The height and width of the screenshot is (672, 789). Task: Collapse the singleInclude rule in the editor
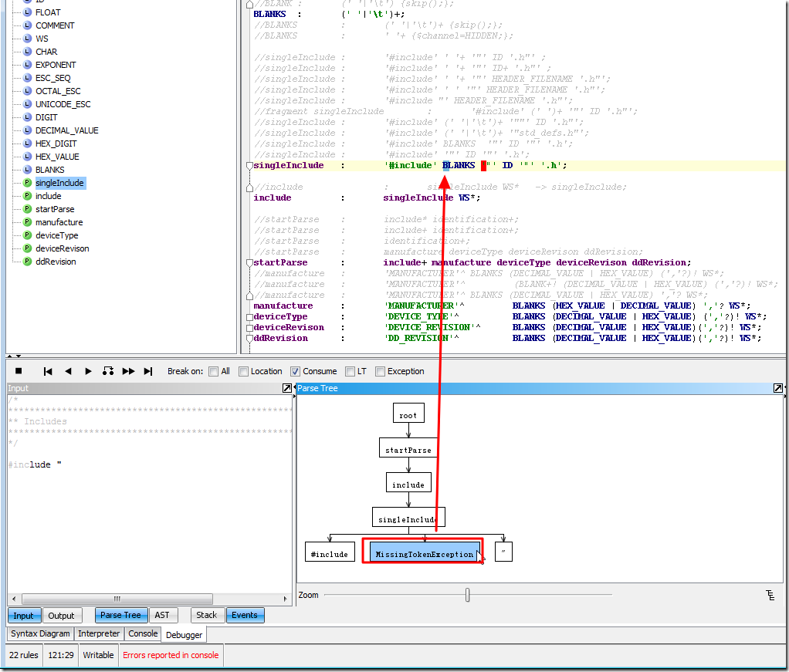point(249,166)
